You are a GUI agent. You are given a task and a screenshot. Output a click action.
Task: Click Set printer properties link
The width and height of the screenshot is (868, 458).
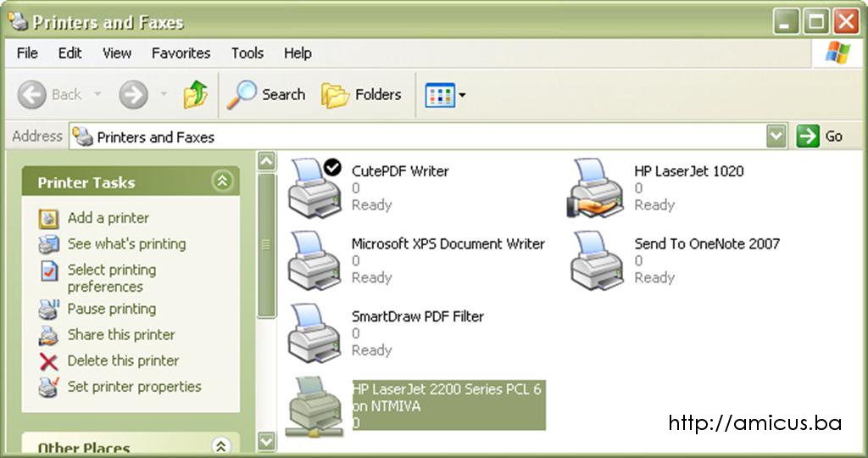click(135, 387)
